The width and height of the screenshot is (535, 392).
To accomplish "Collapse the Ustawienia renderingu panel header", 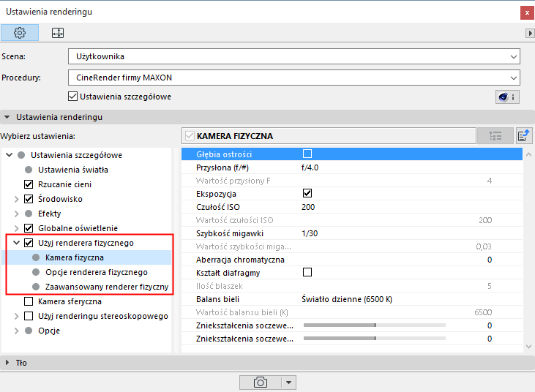I will click(268, 117).
